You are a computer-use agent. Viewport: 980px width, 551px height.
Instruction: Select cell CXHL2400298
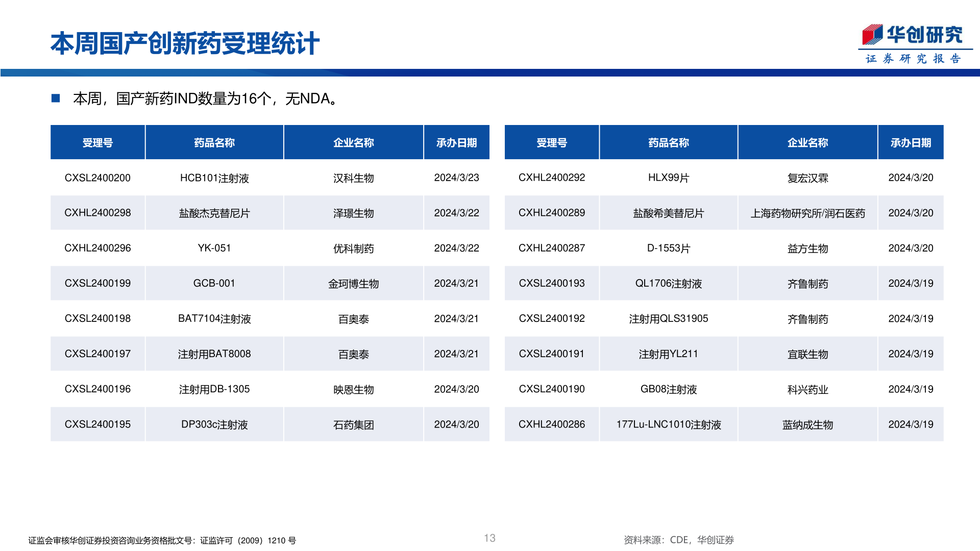coord(97,213)
